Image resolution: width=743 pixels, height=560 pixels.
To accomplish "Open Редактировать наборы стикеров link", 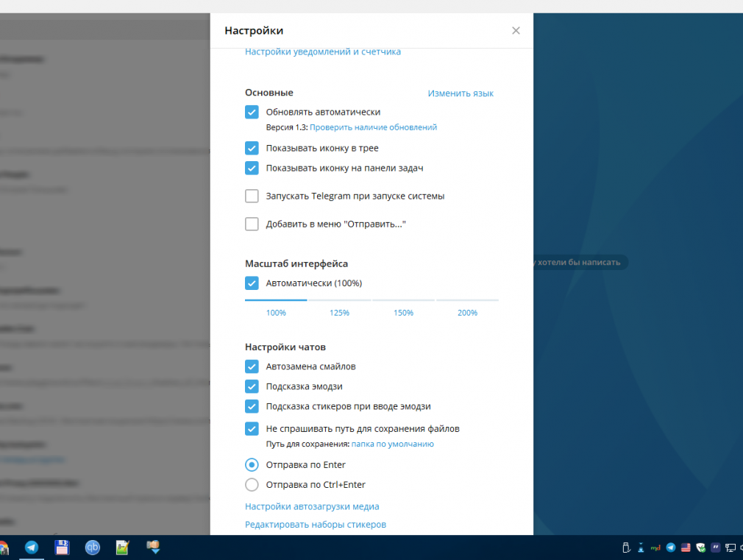I will 316,525.
